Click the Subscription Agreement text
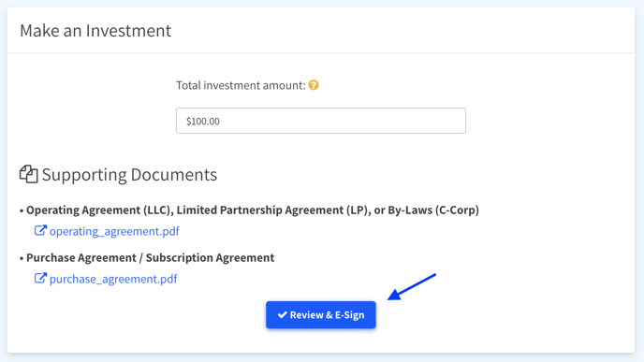 click(210, 258)
